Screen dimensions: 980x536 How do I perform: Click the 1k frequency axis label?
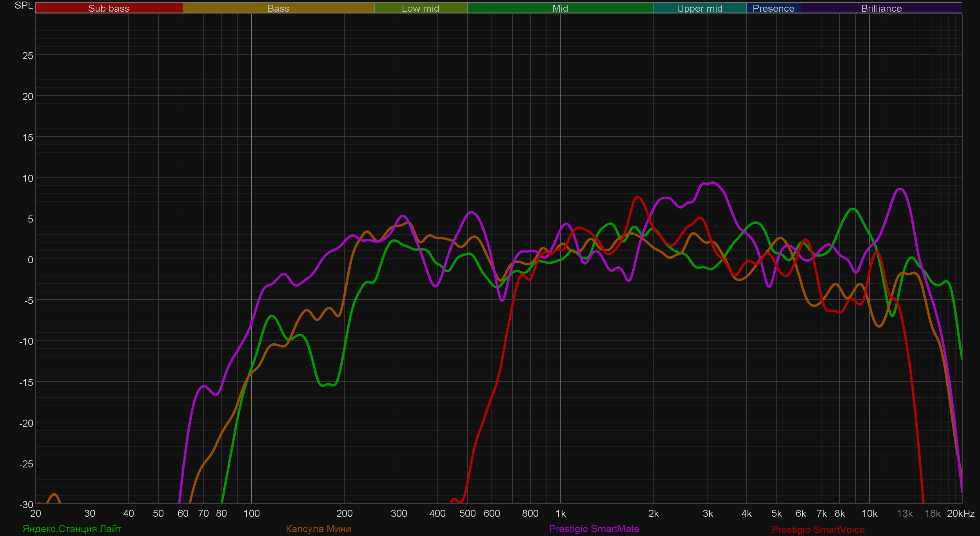point(561,514)
